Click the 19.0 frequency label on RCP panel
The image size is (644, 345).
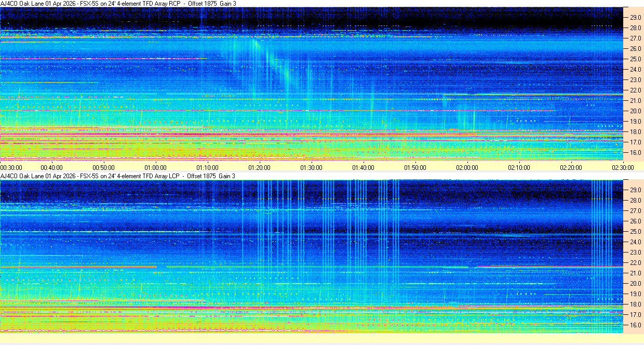click(635, 121)
